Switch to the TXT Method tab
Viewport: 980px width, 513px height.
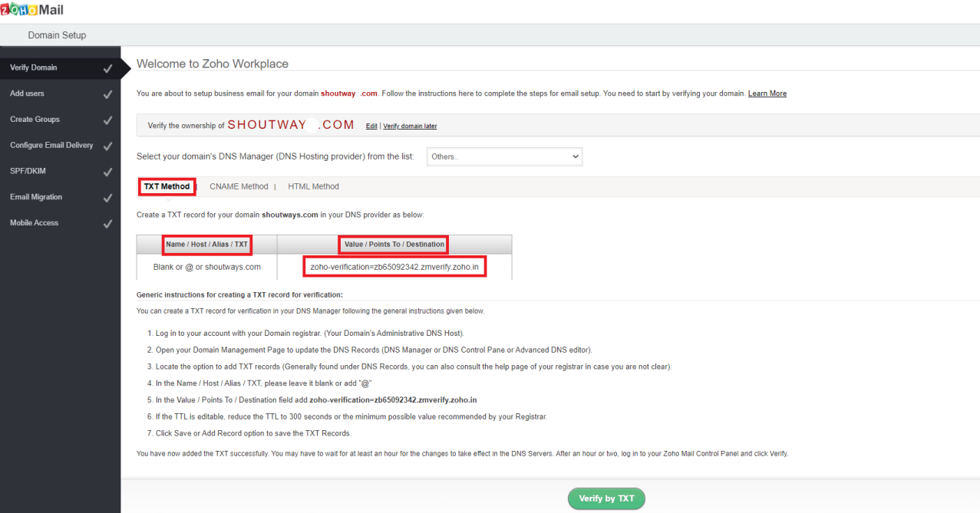167,186
